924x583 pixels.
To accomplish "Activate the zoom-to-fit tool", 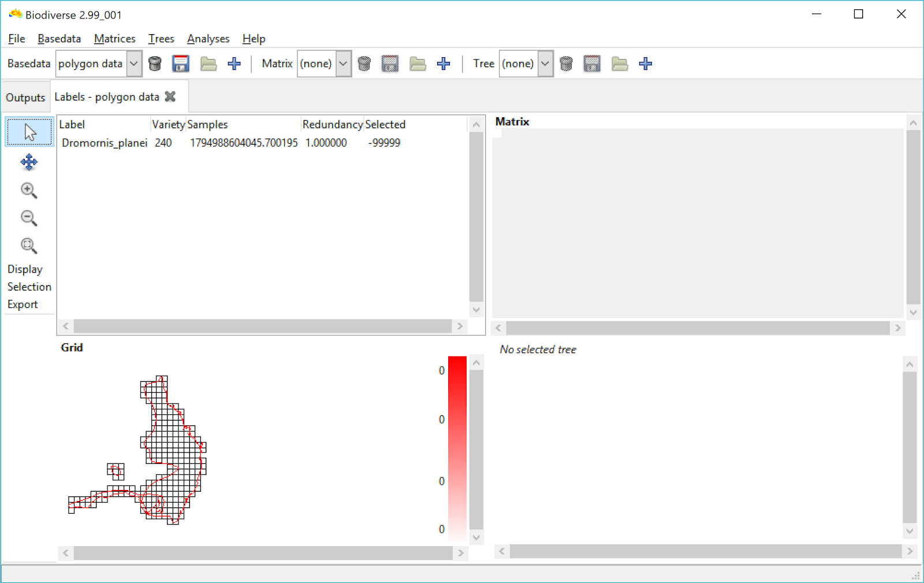I will coord(29,245).
